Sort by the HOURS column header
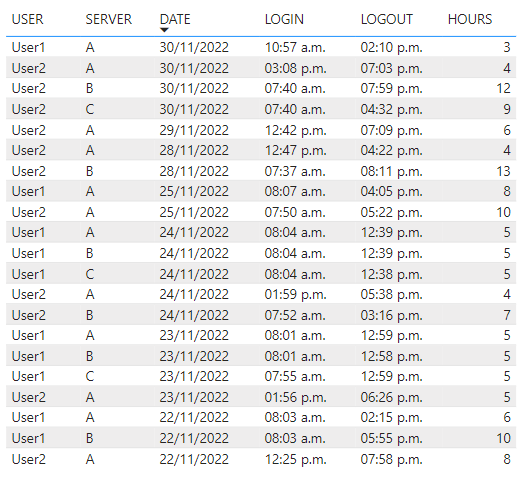Image resolution: width=530 pixels, height=490 pixels. [x=470, y=19]
